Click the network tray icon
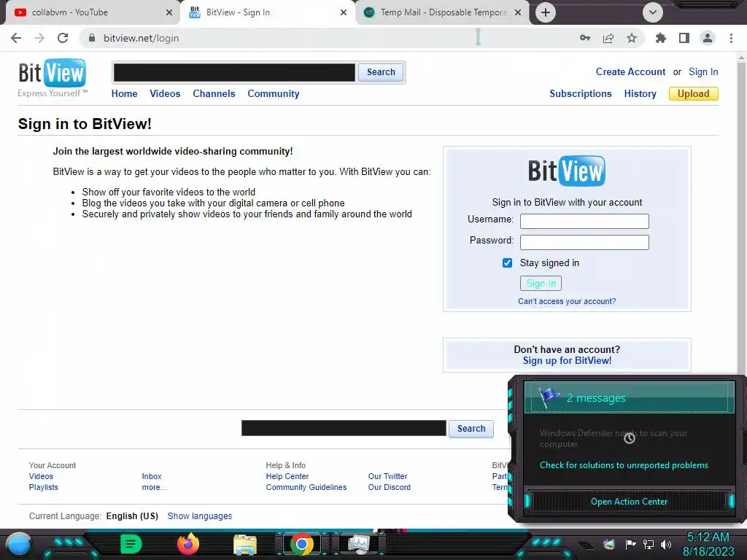Viewport: 747px width, 560px height. [649, 544]
